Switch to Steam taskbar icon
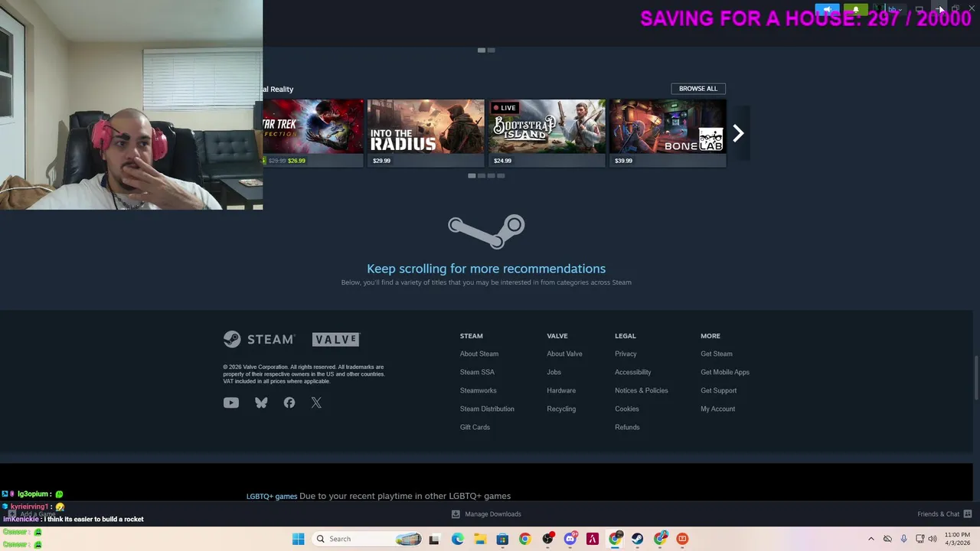This screenshot has width=980, height=551. [637, 539]
